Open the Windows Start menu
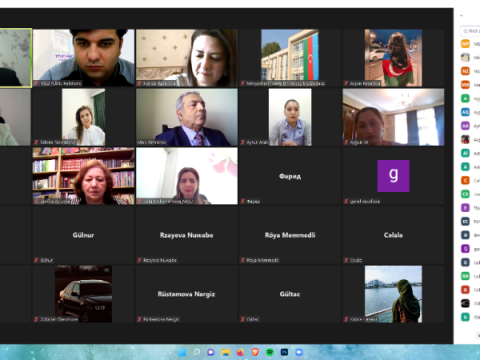The width and height of the screenshot is (480, 360). point(182,352)
